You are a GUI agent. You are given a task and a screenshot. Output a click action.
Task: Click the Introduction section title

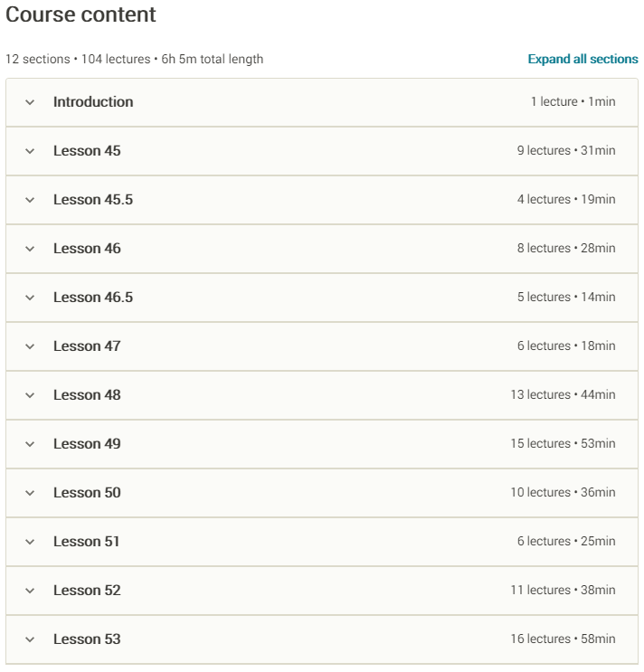93,102
